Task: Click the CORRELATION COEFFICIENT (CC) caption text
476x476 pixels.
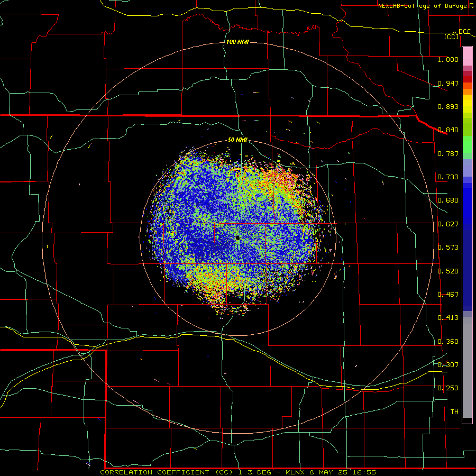Action: [167, 472]
